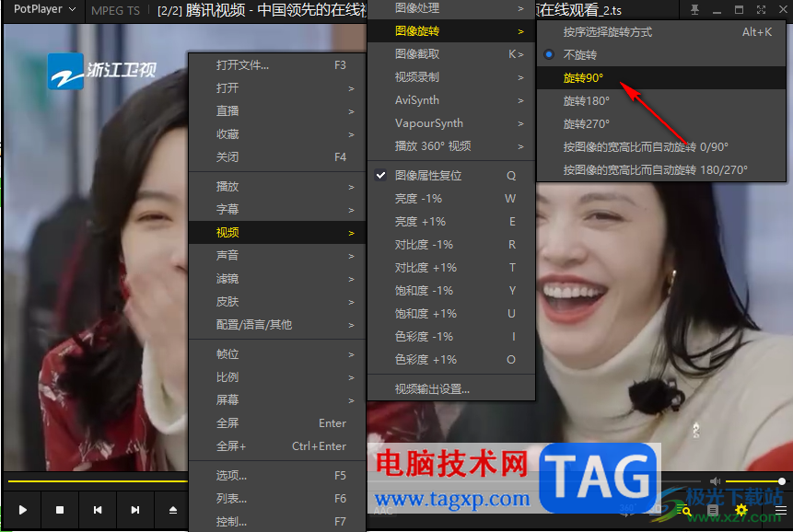The image size is (793, 532).
Task: Click the MPEG TS format label
Action: pyautogui.click(x=115, y=10)
